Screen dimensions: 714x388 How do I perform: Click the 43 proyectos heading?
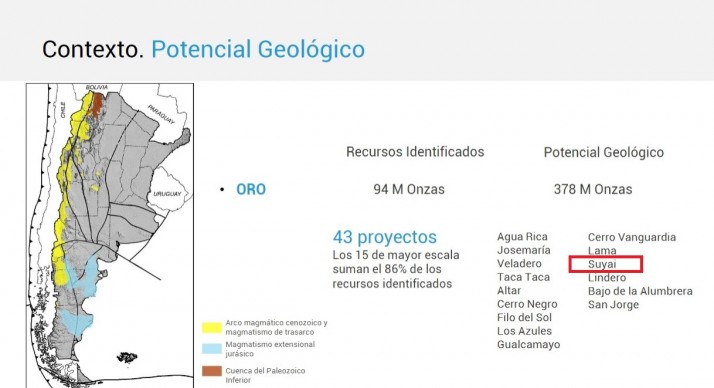tap(384, 237)
